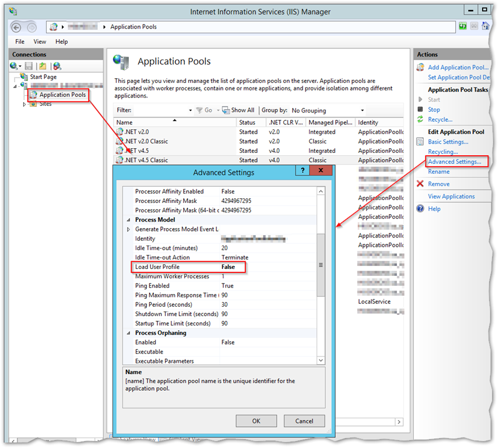The height and width of the screenshot is (448, 499).
Task: Expand the Sites node in Connections tree
Action: (x=24, y=104)
